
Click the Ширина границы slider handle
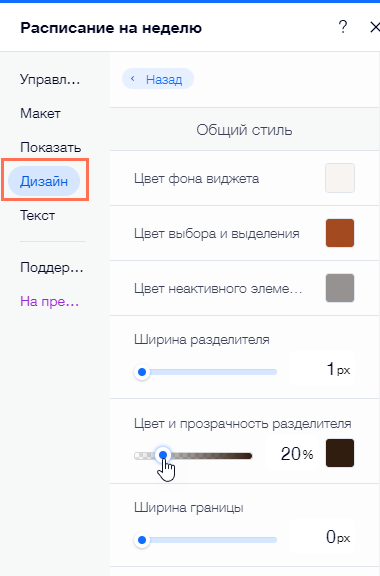point(142,540)
